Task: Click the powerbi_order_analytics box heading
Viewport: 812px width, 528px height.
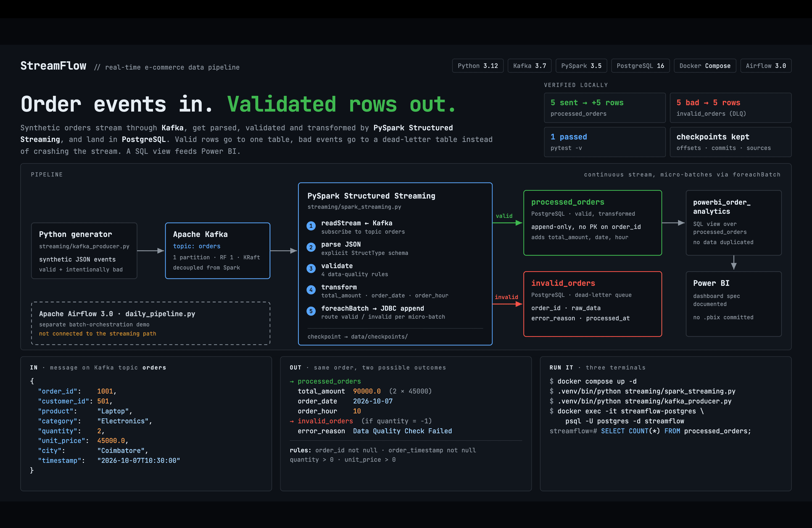Action: [722, 207]
